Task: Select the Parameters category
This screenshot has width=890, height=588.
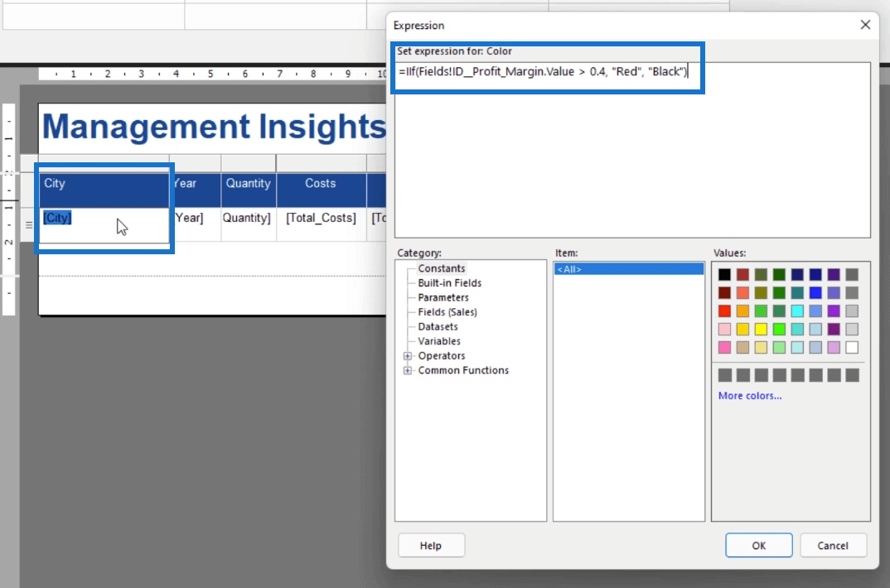Action: coord(443,297)
